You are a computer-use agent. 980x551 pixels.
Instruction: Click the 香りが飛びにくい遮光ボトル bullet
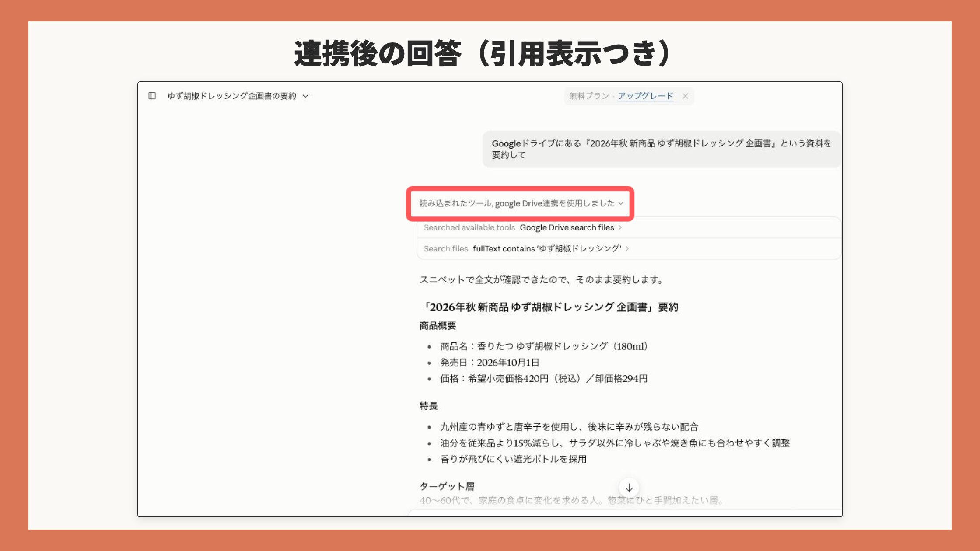click(x=513, y=459)
